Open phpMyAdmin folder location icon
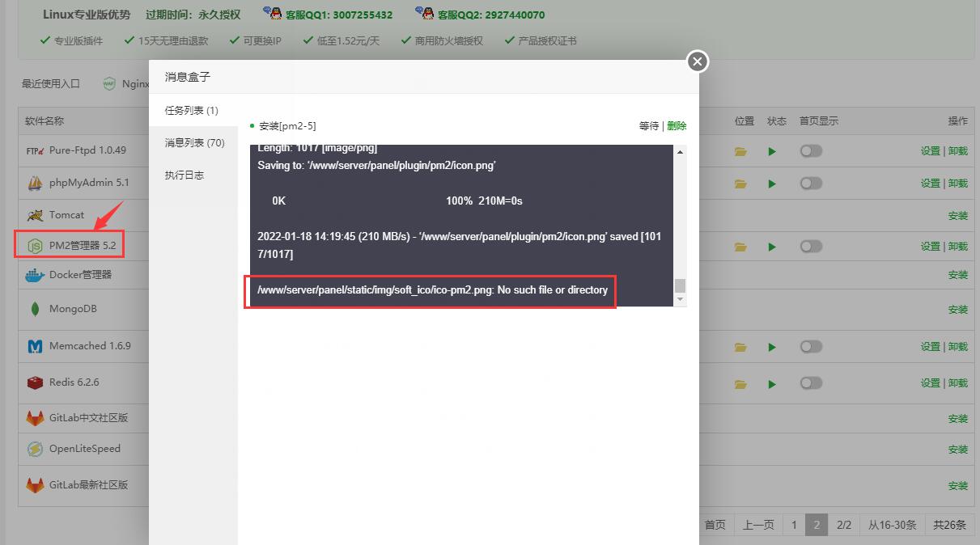980x545 pixels. 740,184
